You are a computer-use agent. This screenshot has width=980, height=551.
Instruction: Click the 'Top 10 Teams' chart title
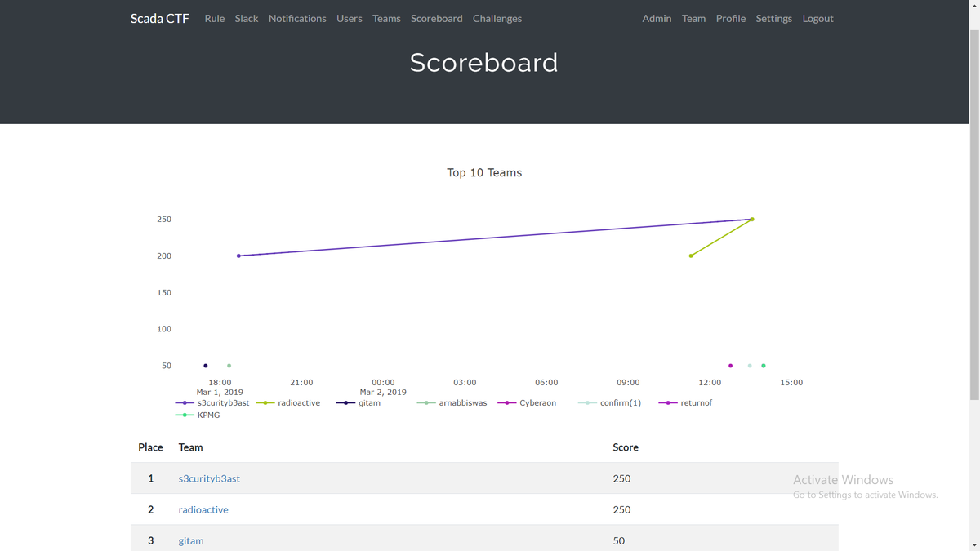coord(484,172)
